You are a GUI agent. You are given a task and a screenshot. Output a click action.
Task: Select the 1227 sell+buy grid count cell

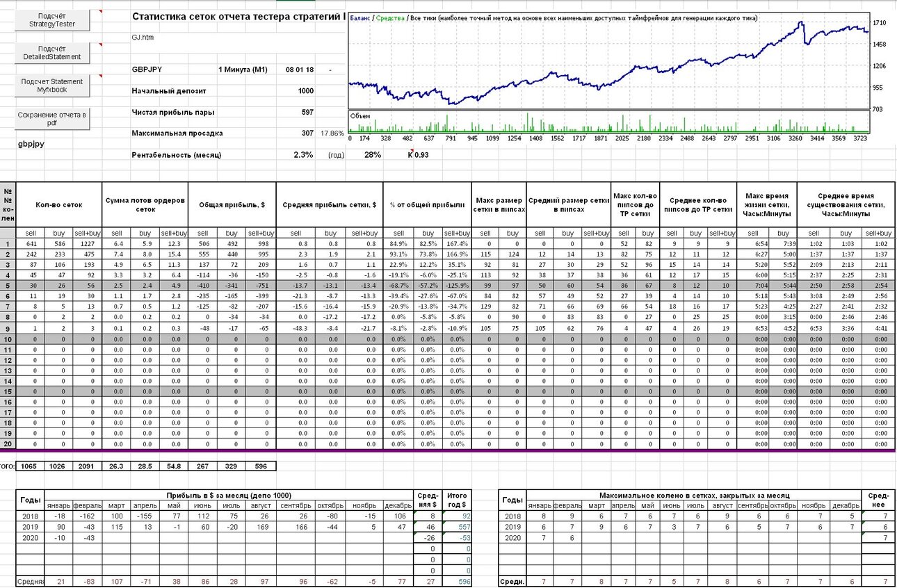(88, 243)
